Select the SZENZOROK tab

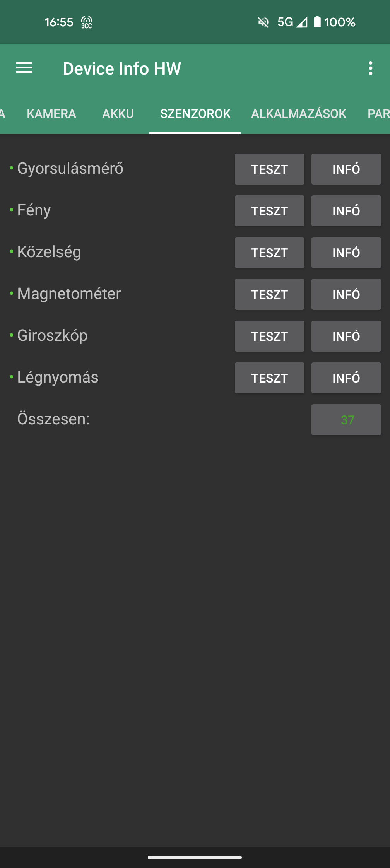[195, 114]
